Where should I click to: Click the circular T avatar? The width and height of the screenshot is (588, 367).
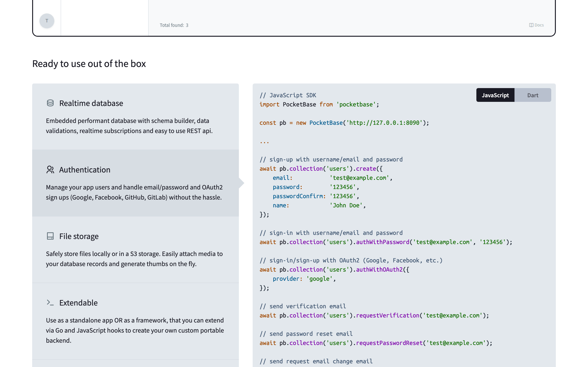(x=47, y=21)
